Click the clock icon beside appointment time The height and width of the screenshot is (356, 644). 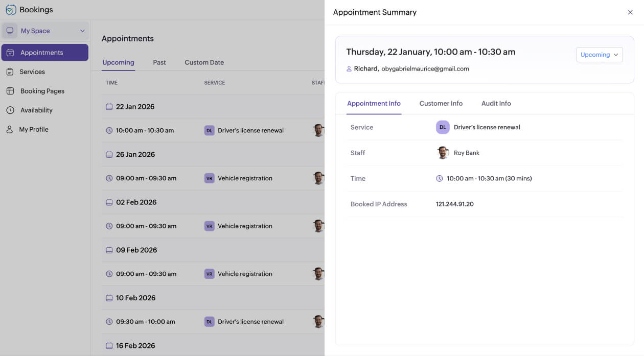coord(439,179)
